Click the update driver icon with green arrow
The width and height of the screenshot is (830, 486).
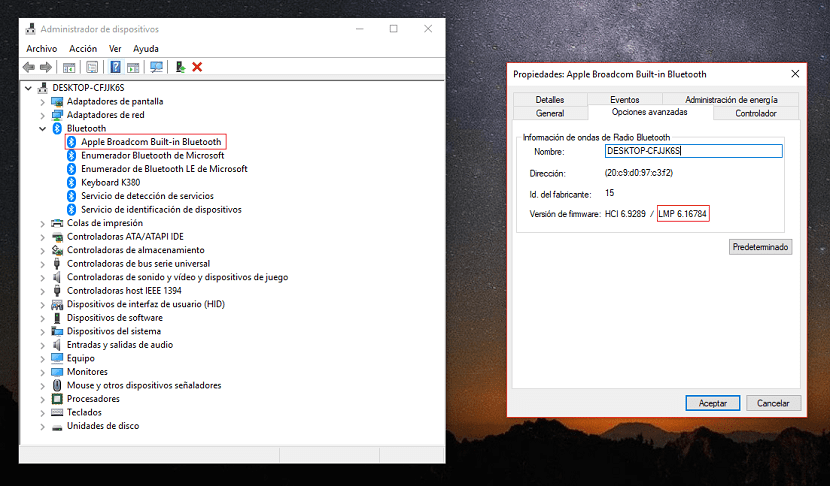(180, 67)
